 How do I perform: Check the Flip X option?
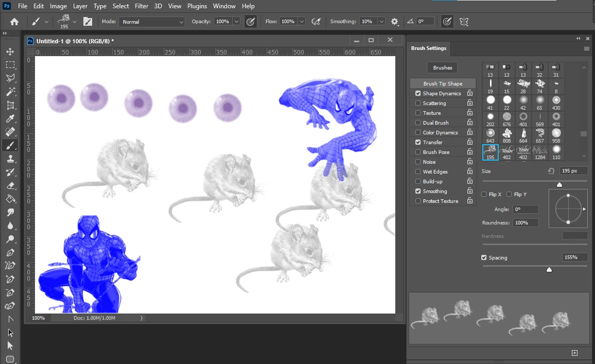[x=484, y=194]
